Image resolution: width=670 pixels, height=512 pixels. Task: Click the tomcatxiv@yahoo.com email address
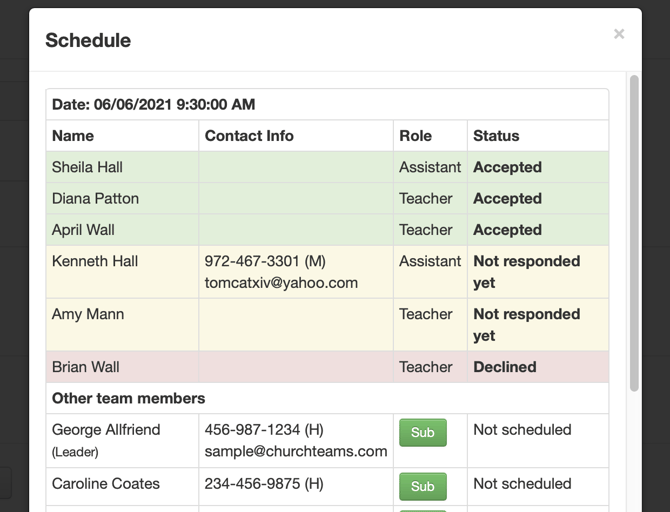coord(281,283)
